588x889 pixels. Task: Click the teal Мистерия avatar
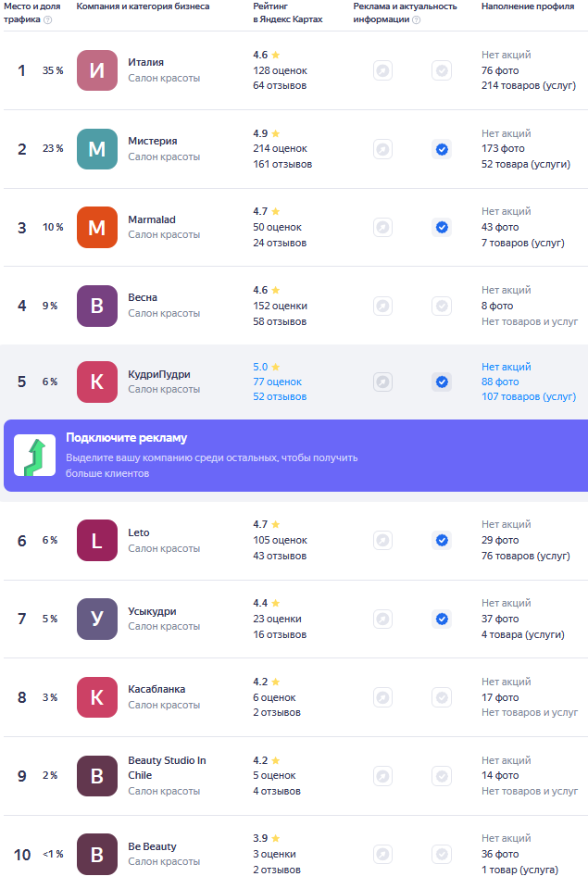coord(97,149)
